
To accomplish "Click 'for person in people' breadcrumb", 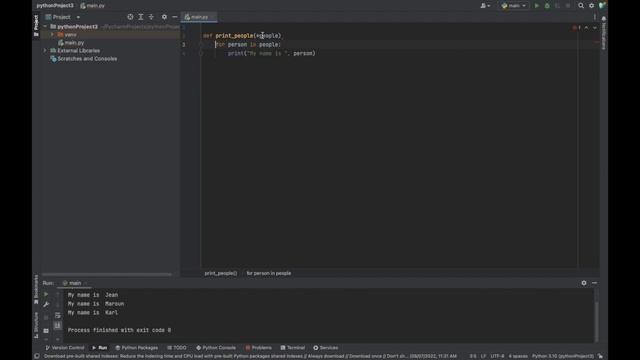I will [x=269, y=273].
